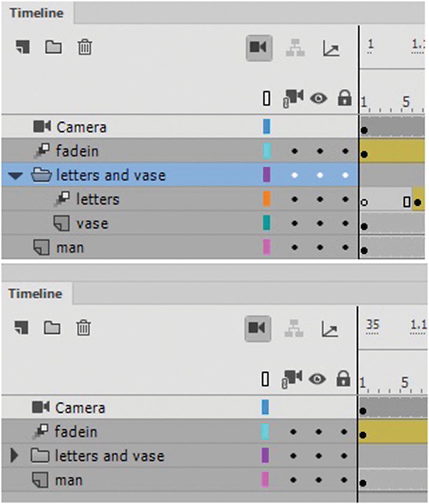Select the man layer in the lower timeline
The image size is (429, 504).
coord(69,480)
